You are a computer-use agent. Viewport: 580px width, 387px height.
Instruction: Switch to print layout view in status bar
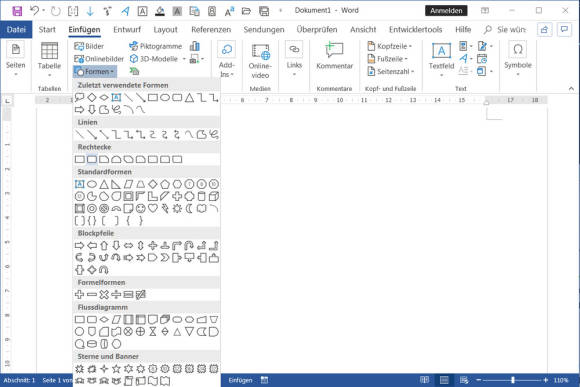(444, 380)
